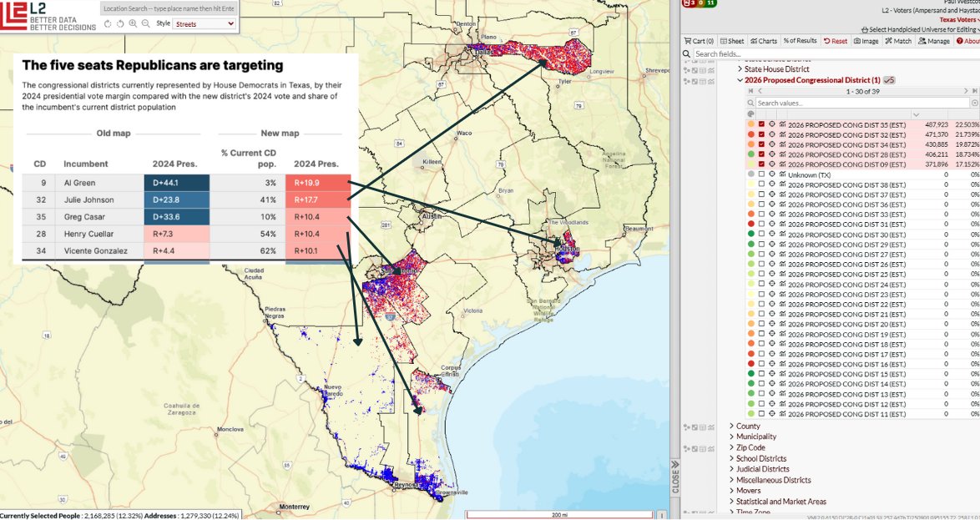Uncheck 2026 PROPOSED CONG DIST 28 (EST.)
Image resolution: width=980 pixels, height=520 pixels.
click(760, 154)
